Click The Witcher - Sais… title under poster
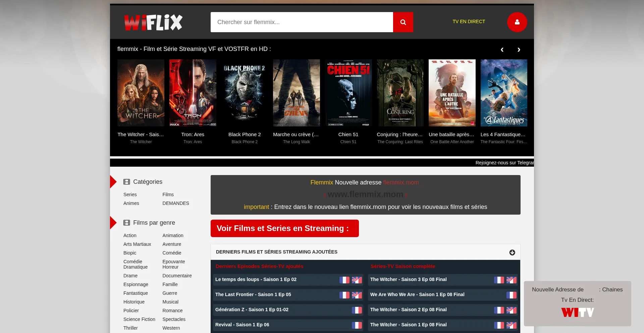 (141, 134)
